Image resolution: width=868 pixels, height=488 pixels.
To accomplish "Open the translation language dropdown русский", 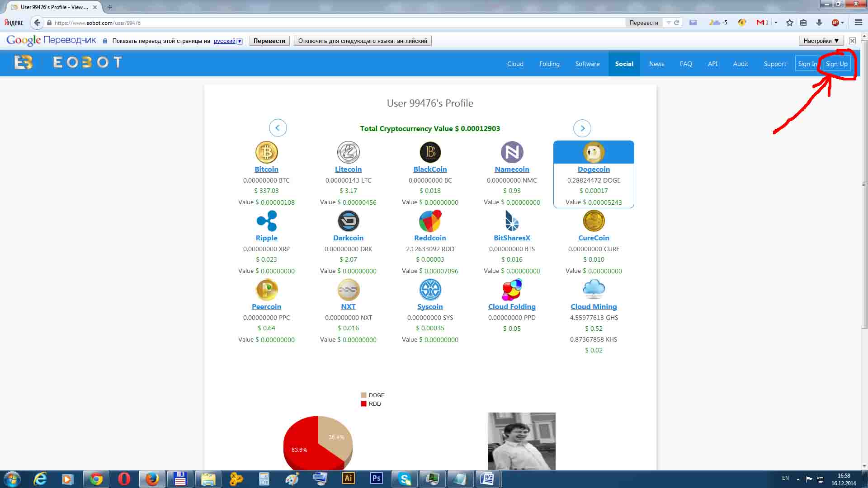I will 228,41.
